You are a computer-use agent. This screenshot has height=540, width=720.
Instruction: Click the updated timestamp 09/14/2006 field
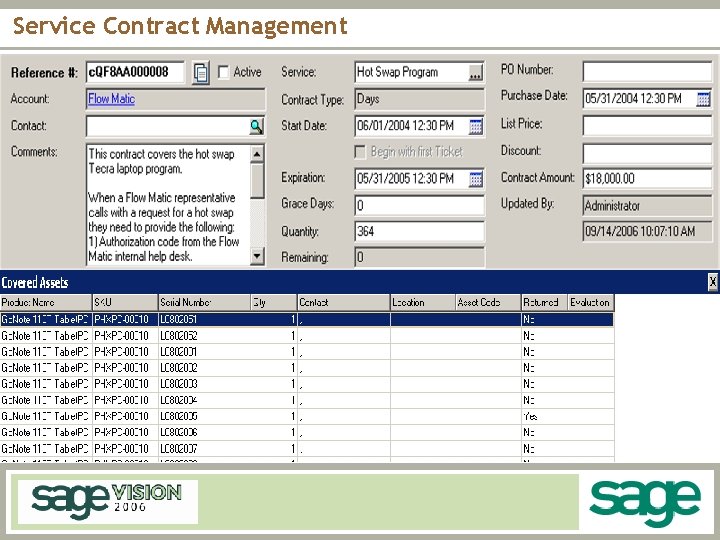647,231
